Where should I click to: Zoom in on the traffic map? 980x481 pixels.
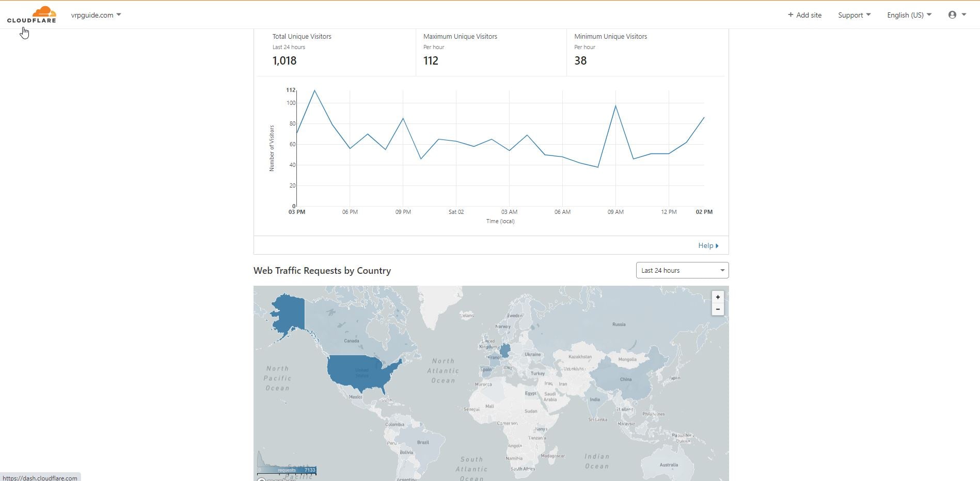[x=717, y=297]
